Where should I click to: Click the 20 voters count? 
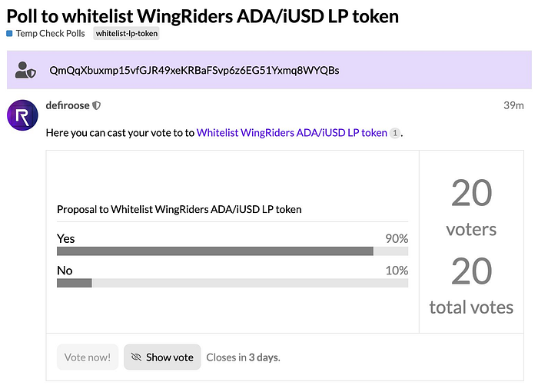tap(471, 208)
